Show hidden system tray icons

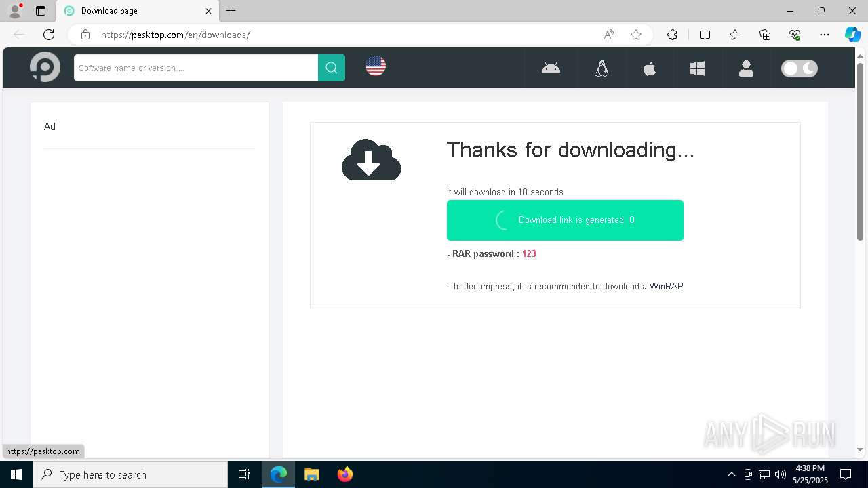[x=731, y=474]
